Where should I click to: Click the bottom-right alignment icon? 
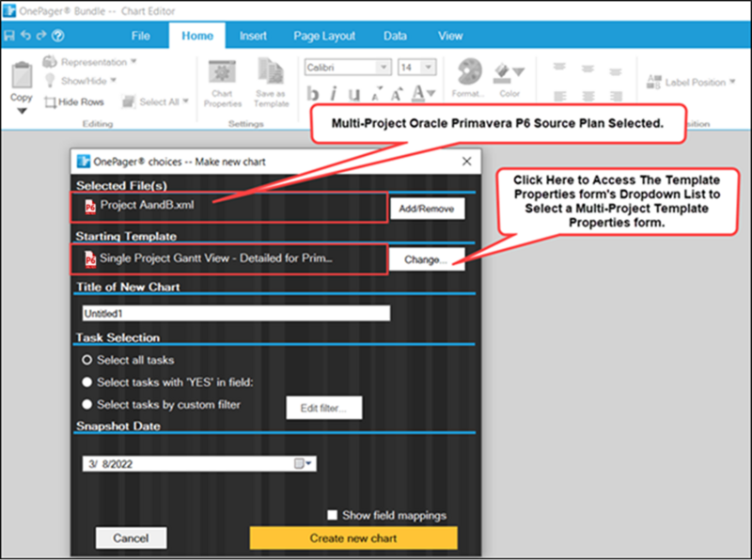(616, 97)
